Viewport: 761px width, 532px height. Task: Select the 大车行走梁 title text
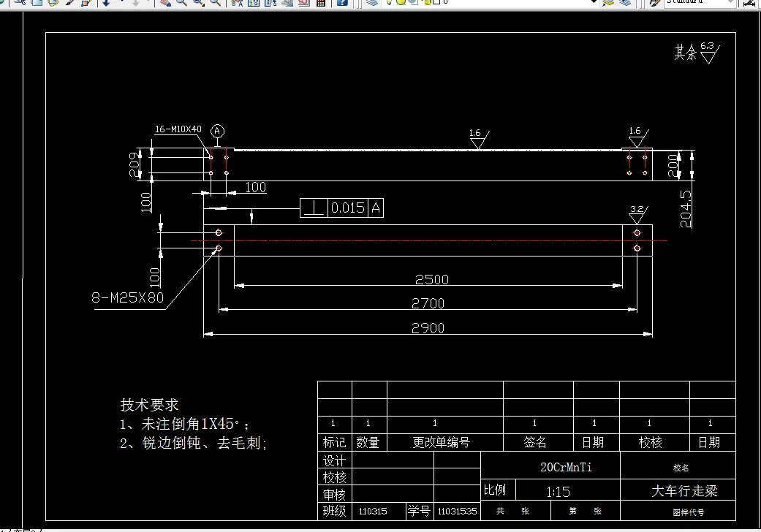click(684, 491)
